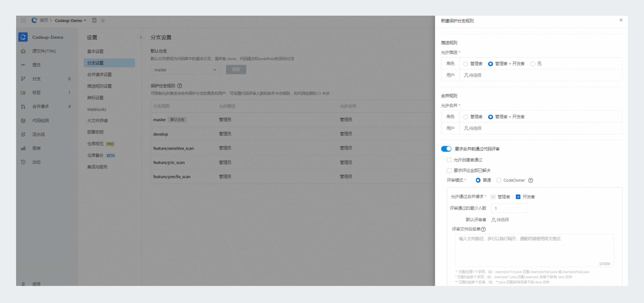Click the master 默认分支 rule row
The image size is (644, 303).
tap(293, 120)
